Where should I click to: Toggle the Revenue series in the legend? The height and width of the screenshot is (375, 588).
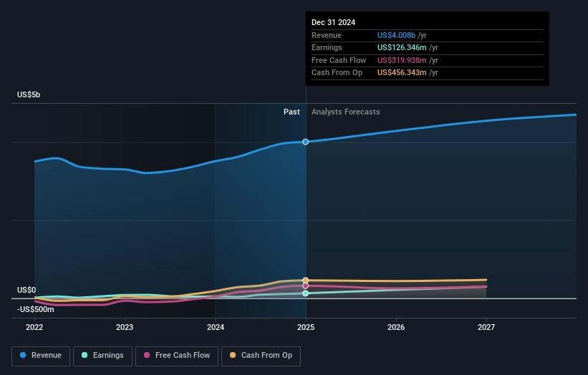pos(40,355)
